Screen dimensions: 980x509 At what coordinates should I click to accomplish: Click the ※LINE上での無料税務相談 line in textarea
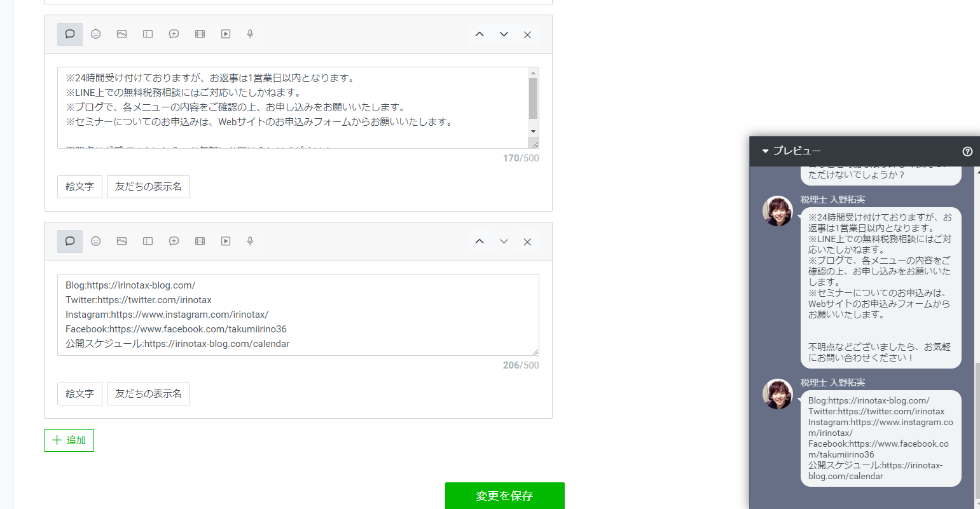(x=183, y=93)
